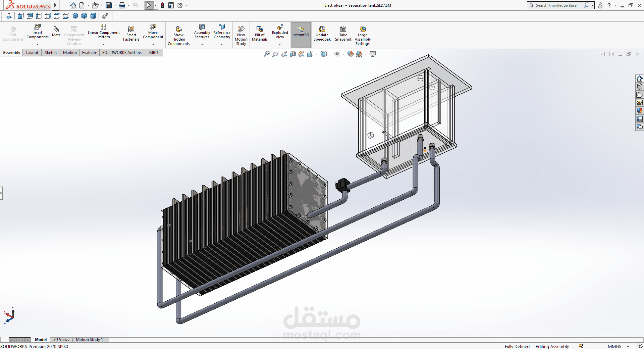
Task: Open the Options gear dropdown arrow
Action: (x=186, y=5)
